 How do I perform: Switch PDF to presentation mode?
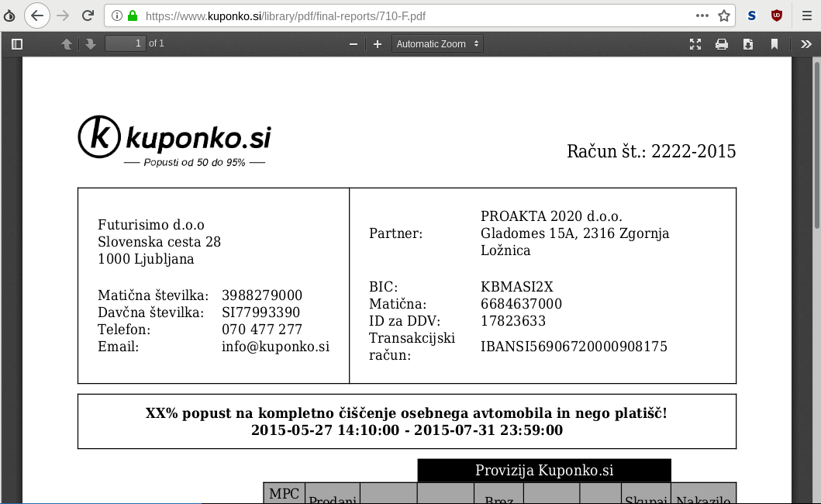[695, 44]
